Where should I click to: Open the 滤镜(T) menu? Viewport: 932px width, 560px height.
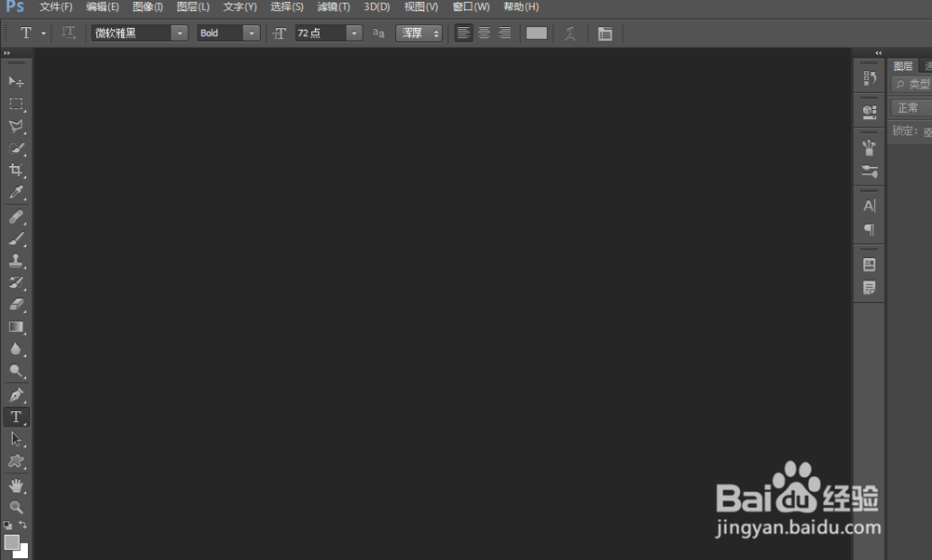334,7
